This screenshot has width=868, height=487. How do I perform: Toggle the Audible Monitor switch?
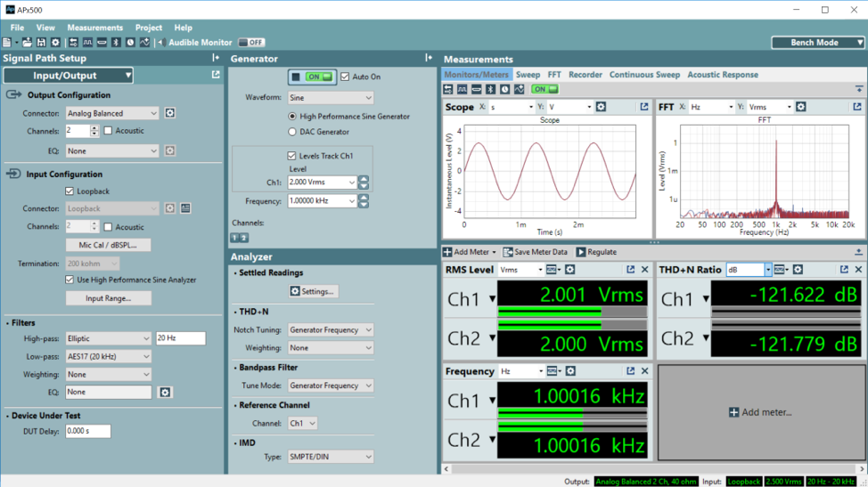point(251,42)
